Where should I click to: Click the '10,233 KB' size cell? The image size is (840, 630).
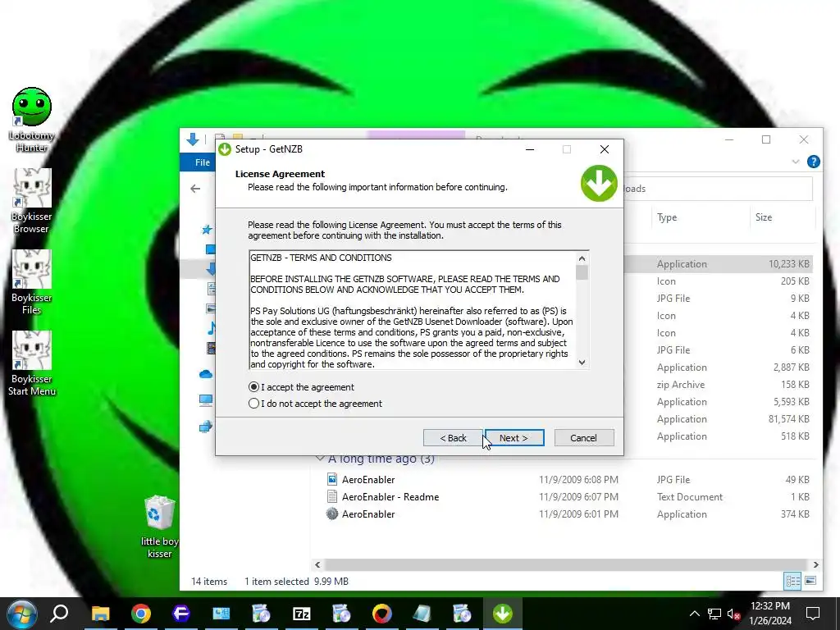pos(789,263)
